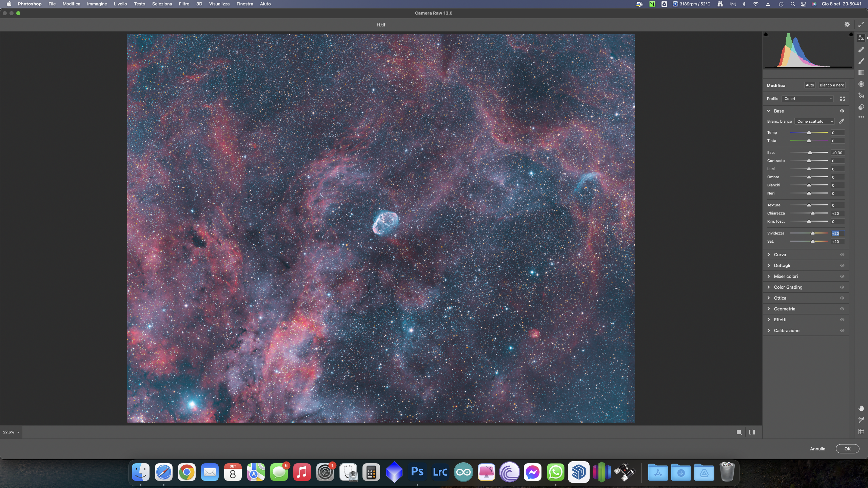Open the profile browser grid icon
The image size is (868, 488).
point(843,99)
